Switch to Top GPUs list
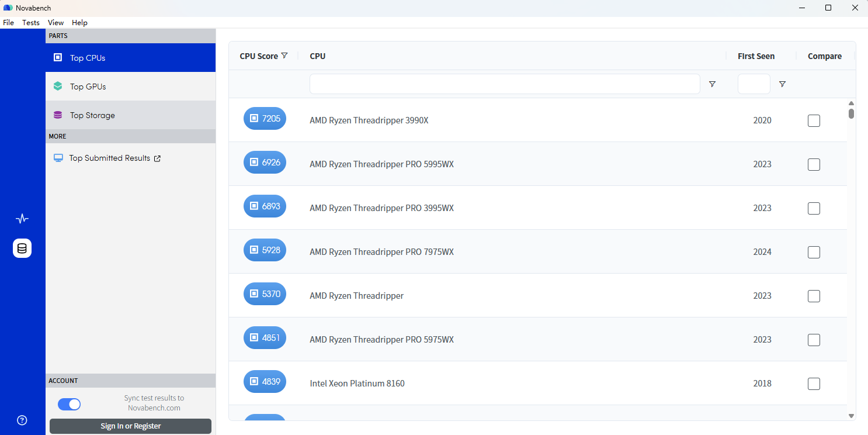Image resolution: width=868 pixels, height=435 pixels. coord(130,86)
